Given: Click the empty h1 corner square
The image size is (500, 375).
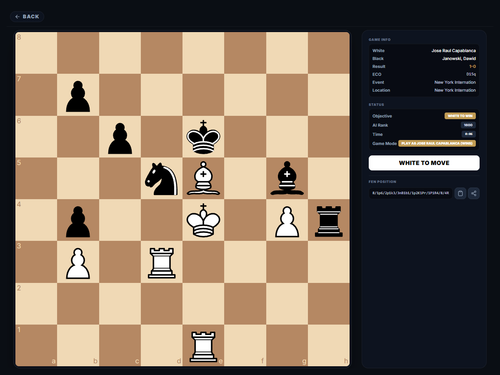Looking at the screenshot, I should tap(329, 346).
